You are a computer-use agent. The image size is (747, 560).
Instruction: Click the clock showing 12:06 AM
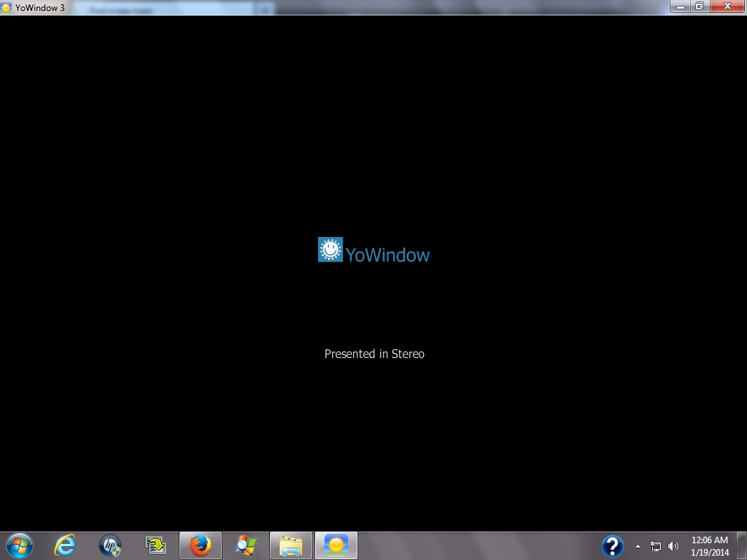click(709, 540)
